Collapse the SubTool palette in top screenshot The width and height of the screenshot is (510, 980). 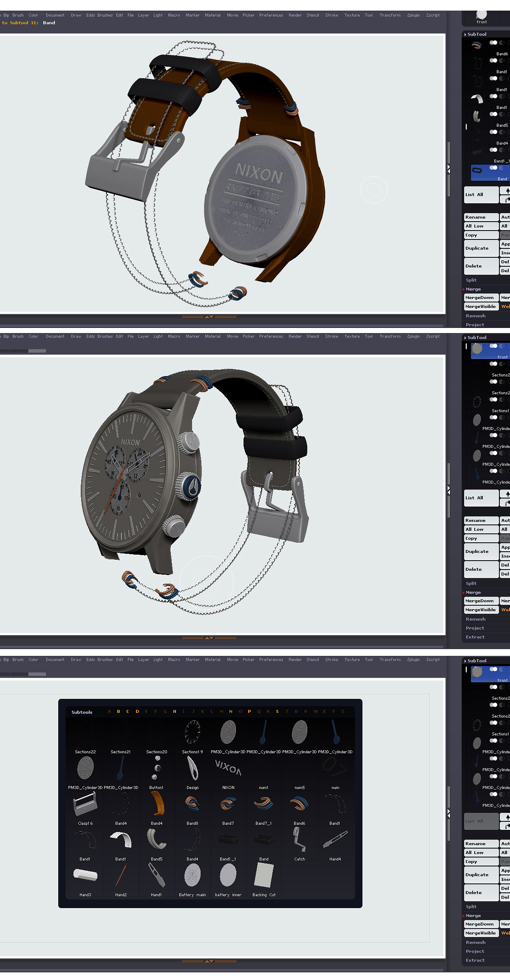click(x=475, y=34)
